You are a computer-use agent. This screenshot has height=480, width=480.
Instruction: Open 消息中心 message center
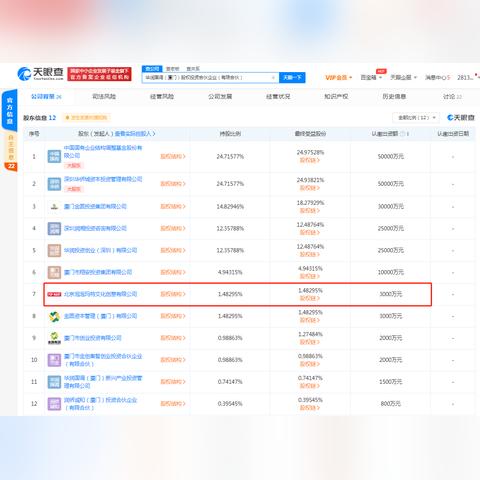(x=438, y=77)
